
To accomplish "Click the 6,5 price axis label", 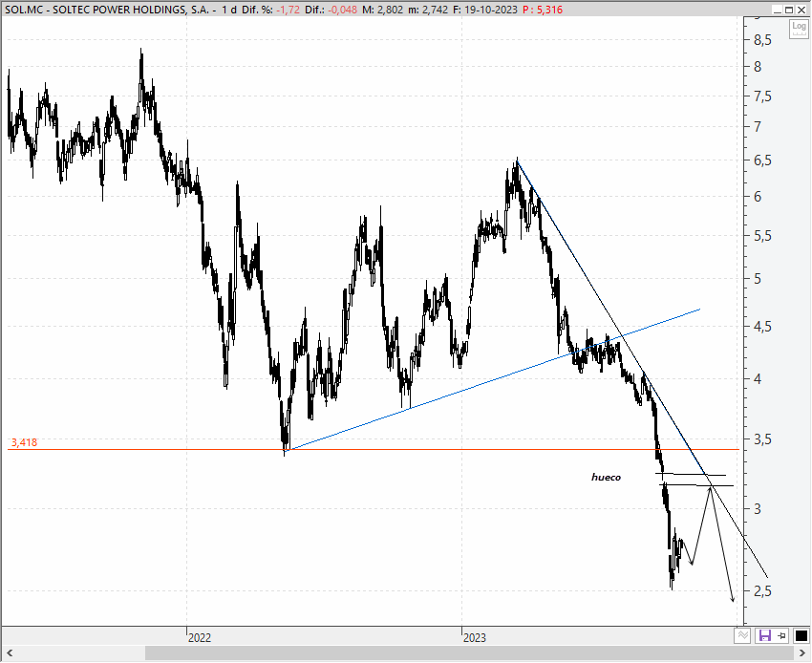I will (x=762, y=160).
